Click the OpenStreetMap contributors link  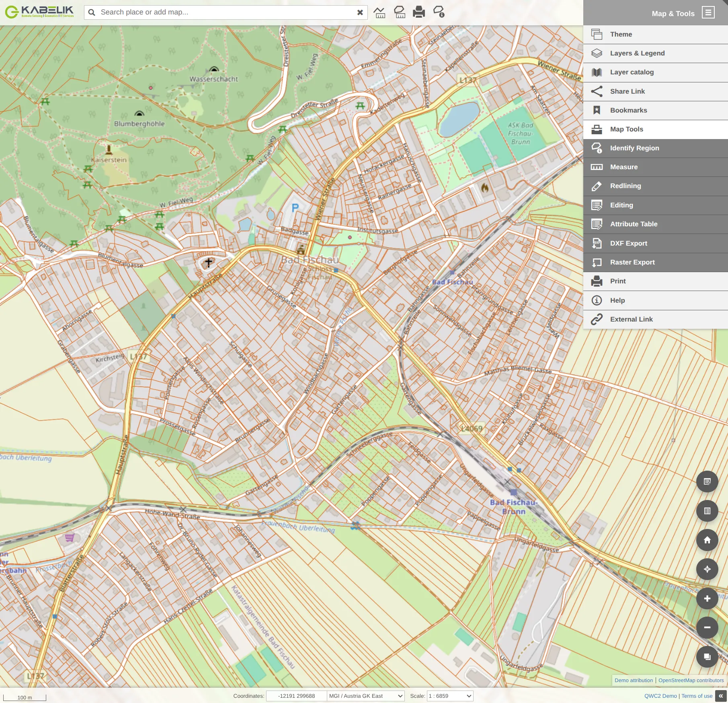click(x=691, y=680)
